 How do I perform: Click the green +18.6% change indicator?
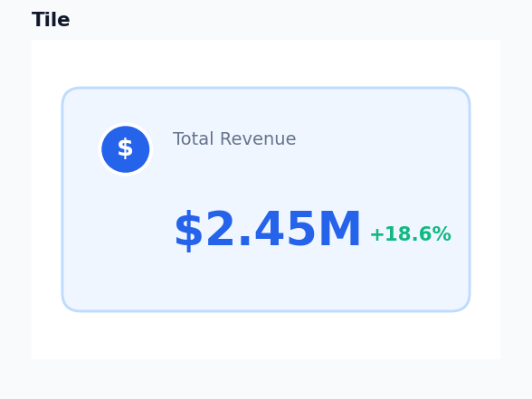coord(411,233)
